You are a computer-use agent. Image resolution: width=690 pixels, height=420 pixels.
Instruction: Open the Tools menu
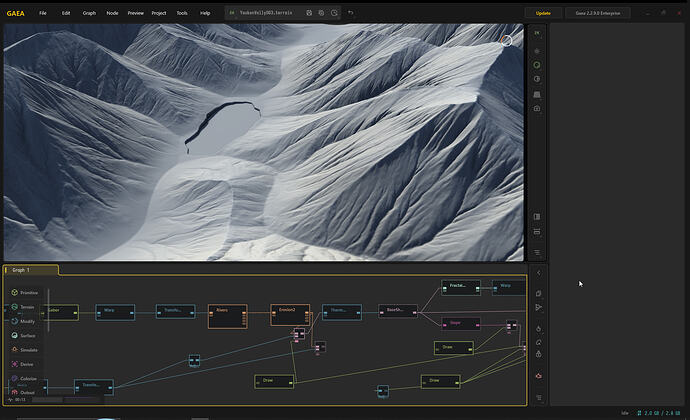coord(182,13)
